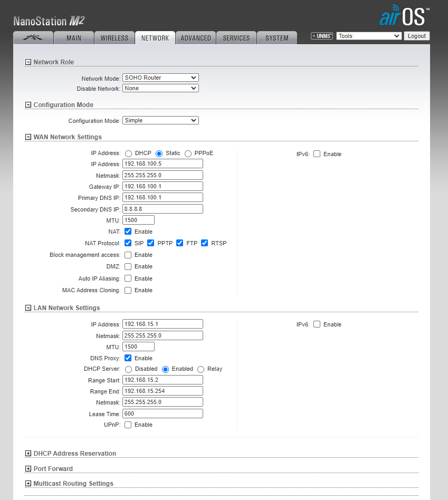Enable IPv6 in WAN Network Settings

tap(317, 153)
